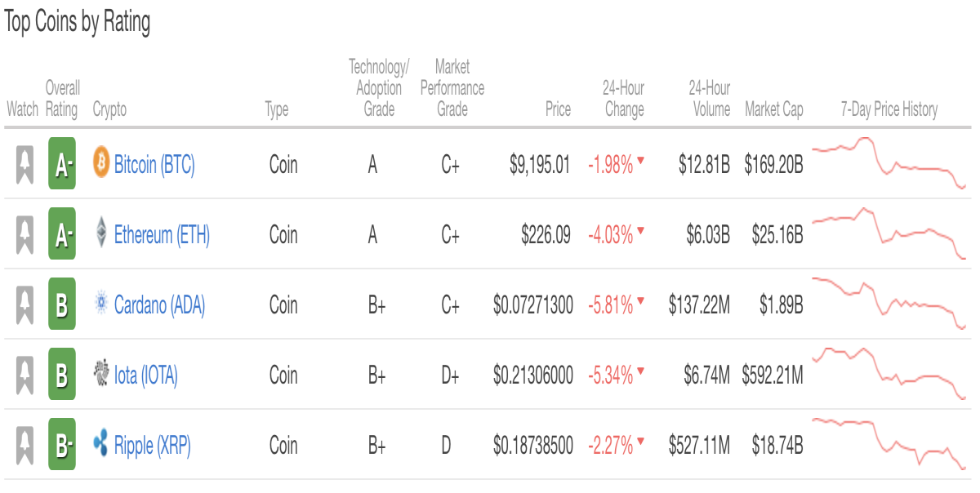
Task: Click Bitcoin's 7-day price history chart
Action: coord(889,163)
